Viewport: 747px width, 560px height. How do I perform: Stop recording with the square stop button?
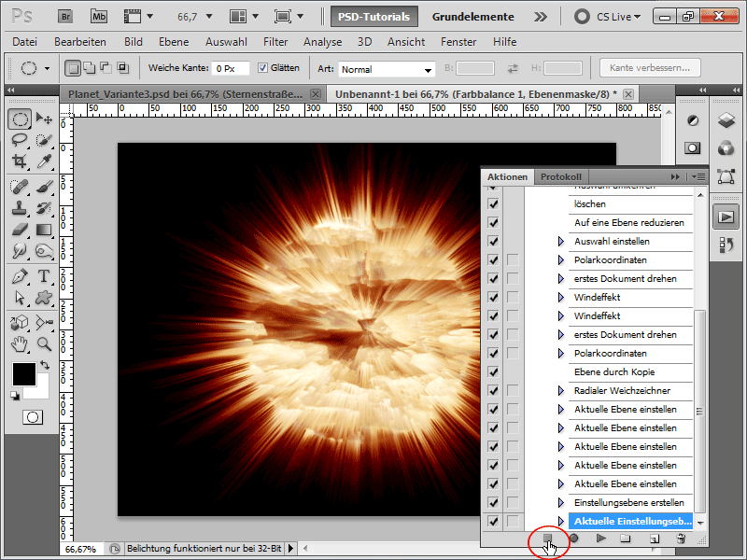548,539
